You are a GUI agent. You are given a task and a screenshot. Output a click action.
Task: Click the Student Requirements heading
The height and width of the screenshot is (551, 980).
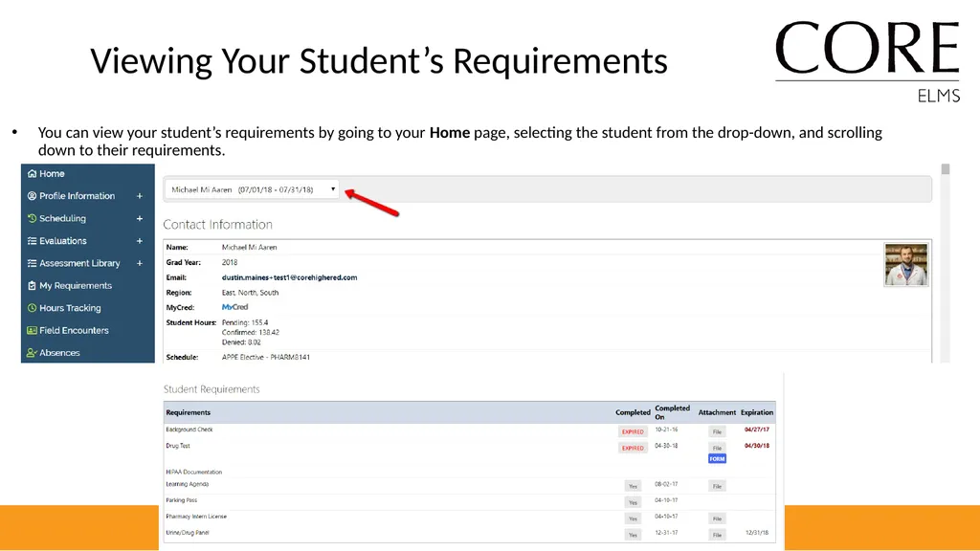coord(212,389)
